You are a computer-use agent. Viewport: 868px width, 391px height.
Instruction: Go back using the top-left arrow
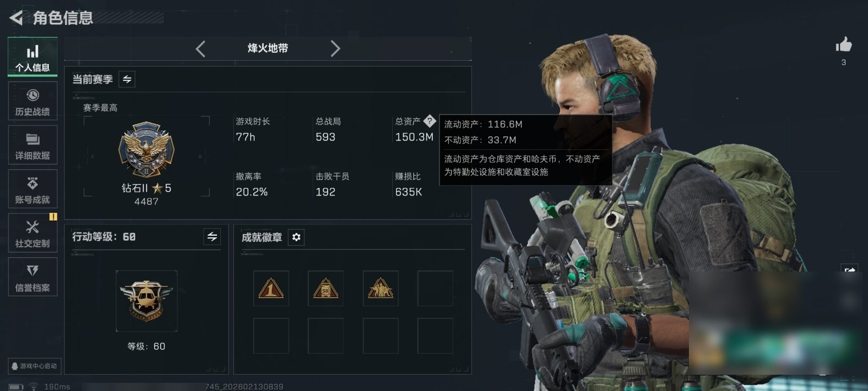[x=16, y=18]
